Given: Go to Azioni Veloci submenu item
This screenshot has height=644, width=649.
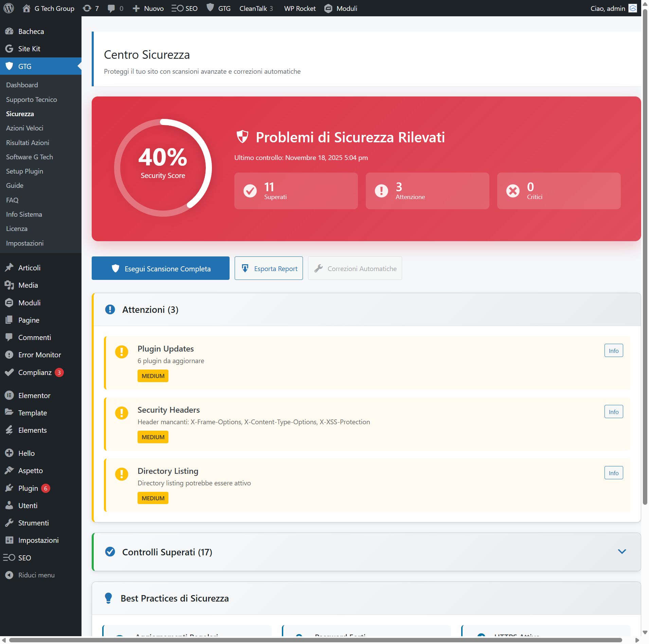Looking at the screenshot, I should click(x=24, y=128).
